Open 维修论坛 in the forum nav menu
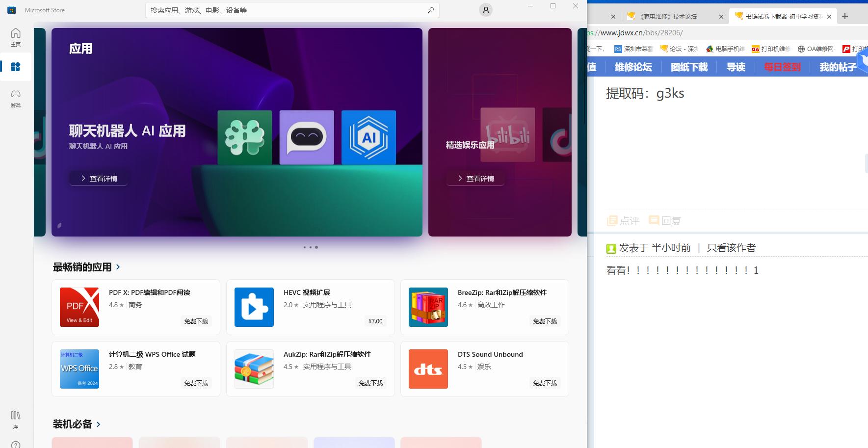 tap(633, 67)
